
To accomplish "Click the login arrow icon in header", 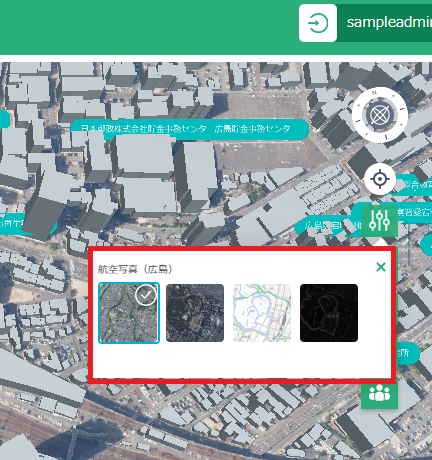I will [318, 23].
